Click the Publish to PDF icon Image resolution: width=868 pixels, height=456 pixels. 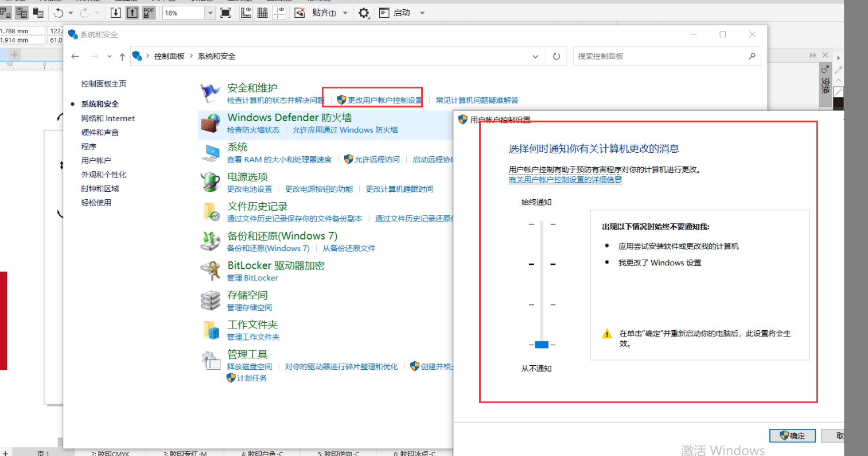point(149,13)
